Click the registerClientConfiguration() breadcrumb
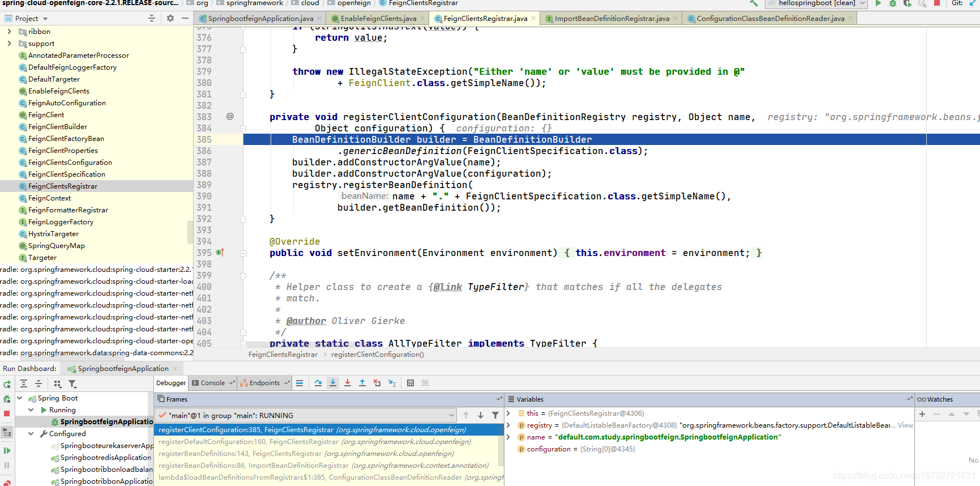This screenshot has height=486, width=980. [377, 355]
